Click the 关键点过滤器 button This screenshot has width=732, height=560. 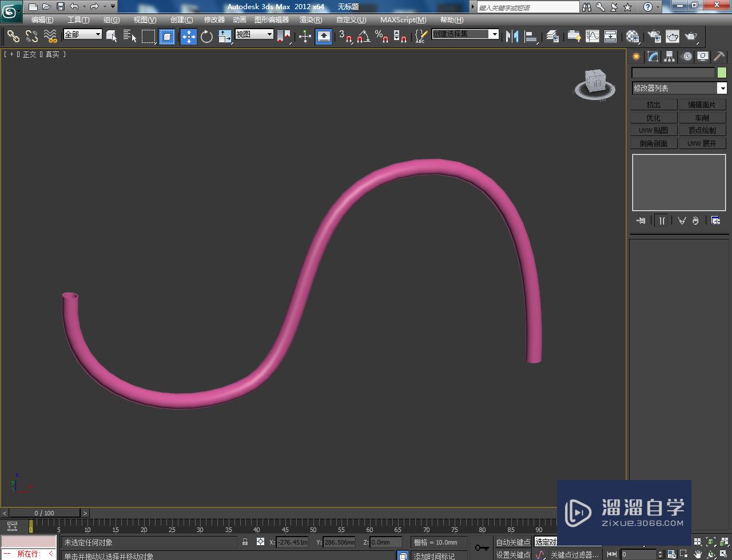[x=574, y=555]
